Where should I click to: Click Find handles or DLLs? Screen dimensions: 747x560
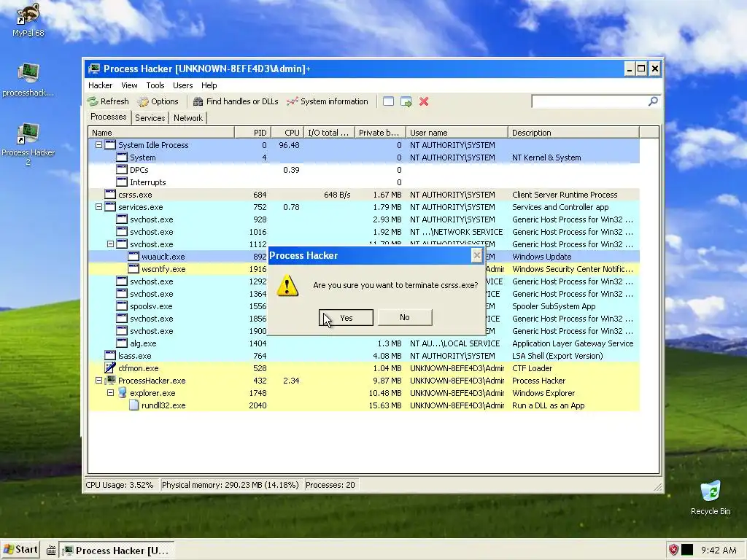click(x=236, y=101)
